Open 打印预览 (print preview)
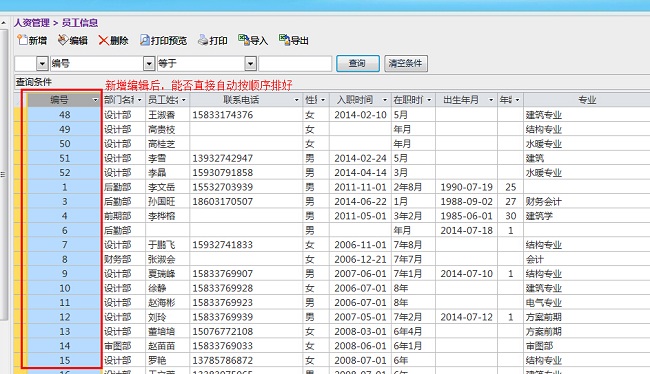This screenshot has width=650, height=374. tap(163, 40)
